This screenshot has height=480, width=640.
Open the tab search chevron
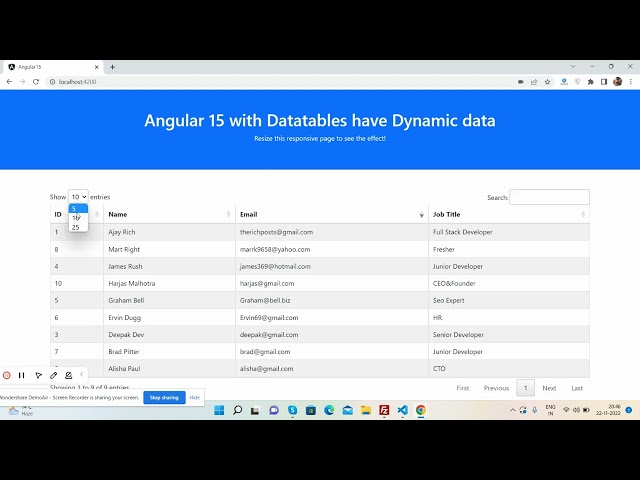[573, 66]
